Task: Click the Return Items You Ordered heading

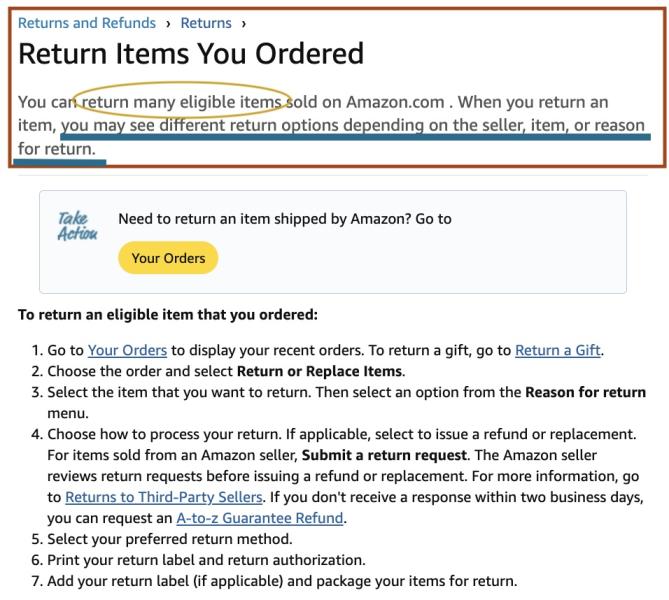Action: pyautogui.click(x=191, y=54)
